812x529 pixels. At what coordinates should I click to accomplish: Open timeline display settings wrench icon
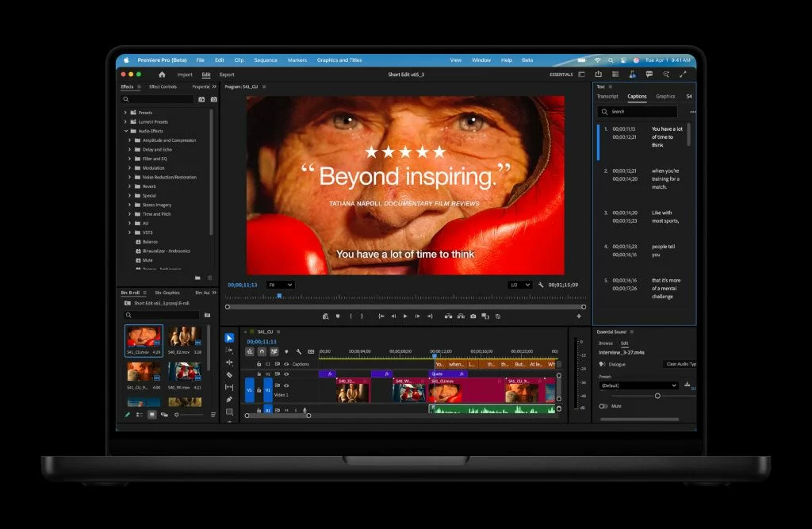(x=299, y=351)
